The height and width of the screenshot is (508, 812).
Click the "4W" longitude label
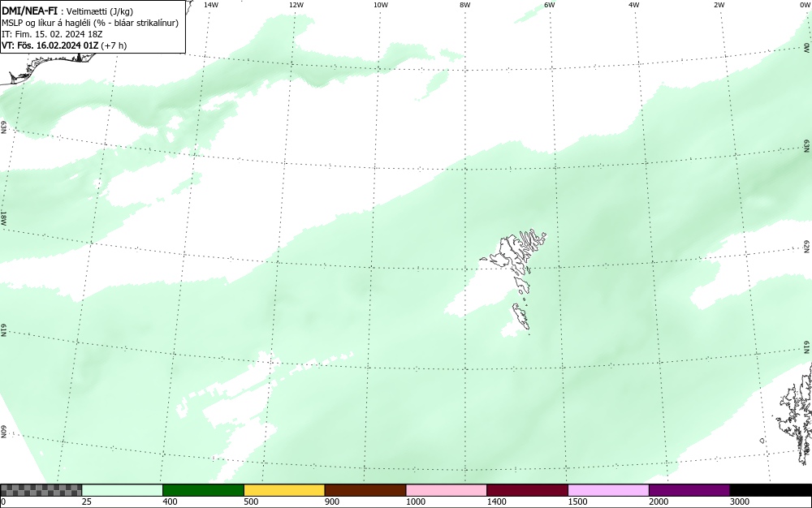(634, 5)
